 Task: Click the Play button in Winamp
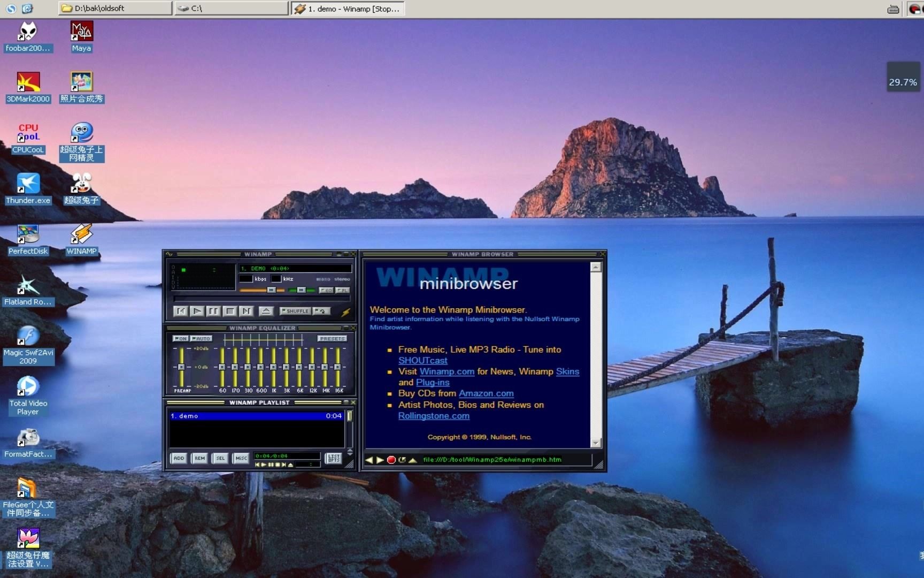point(197,311)
